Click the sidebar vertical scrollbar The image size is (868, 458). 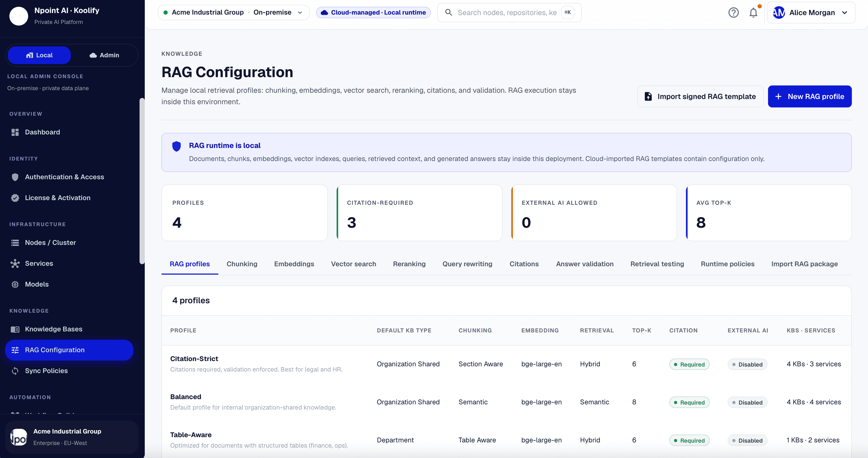[142, 181]
